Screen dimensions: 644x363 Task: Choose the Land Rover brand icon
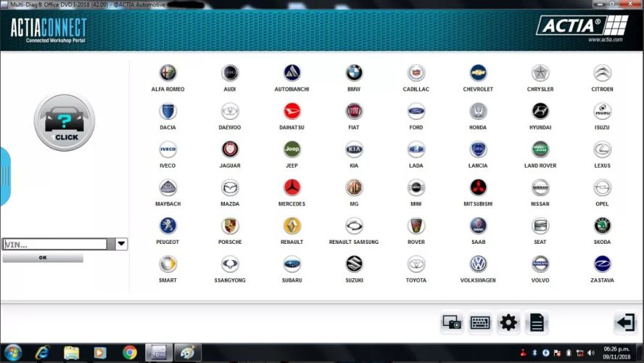coord(540,150)
